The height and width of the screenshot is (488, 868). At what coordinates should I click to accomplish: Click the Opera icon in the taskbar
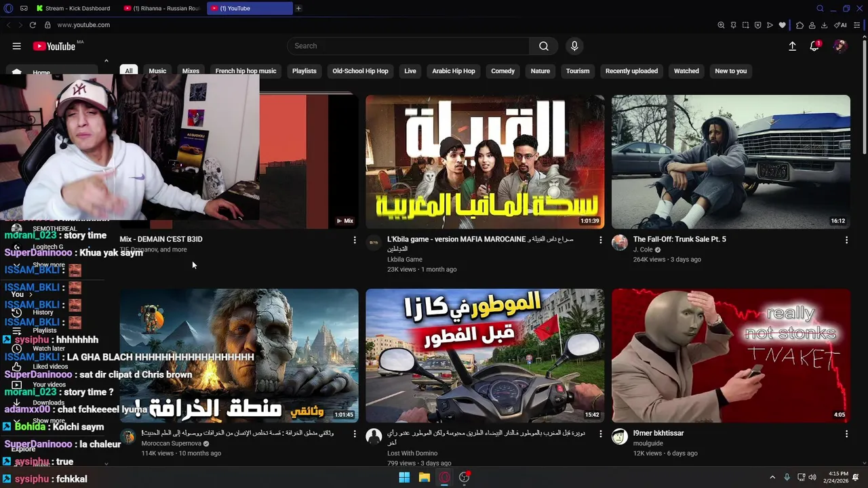(444, 477)
